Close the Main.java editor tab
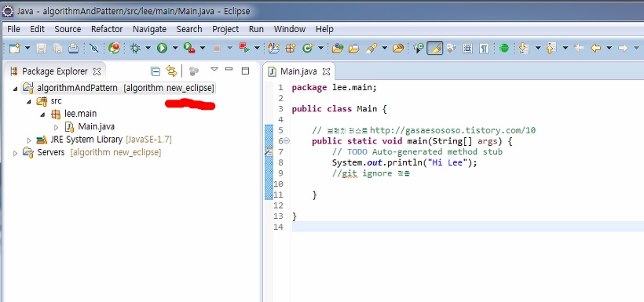Image resolution: width=644 pixels, height=302 pixels. point(326,71)
